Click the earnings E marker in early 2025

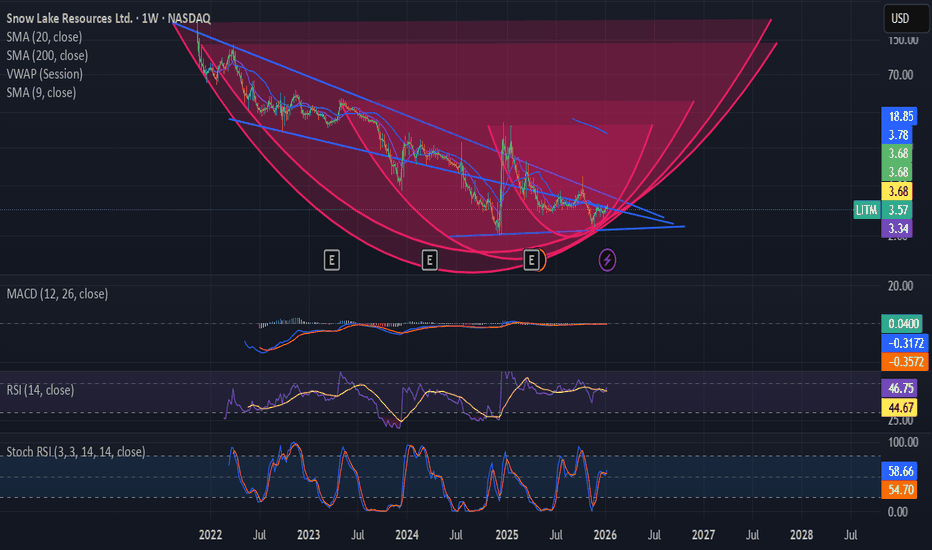(x=532, y=260)
